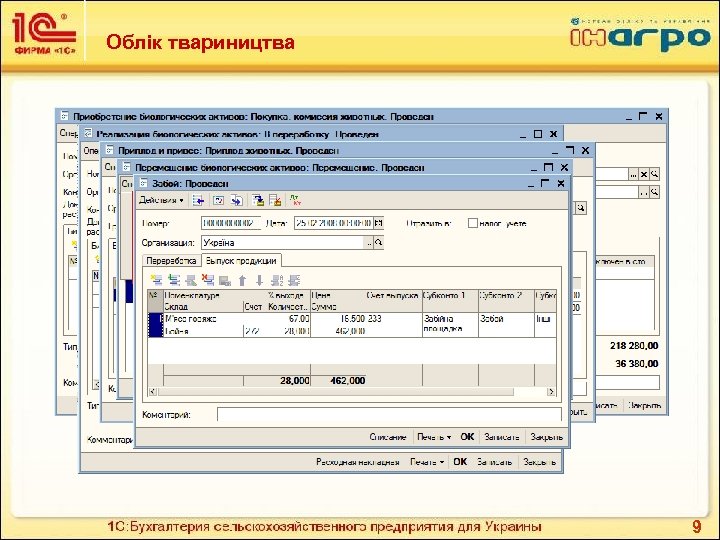Move row down with the down arrow icon
The image size is (720, 540).
[x=259, y=281]
